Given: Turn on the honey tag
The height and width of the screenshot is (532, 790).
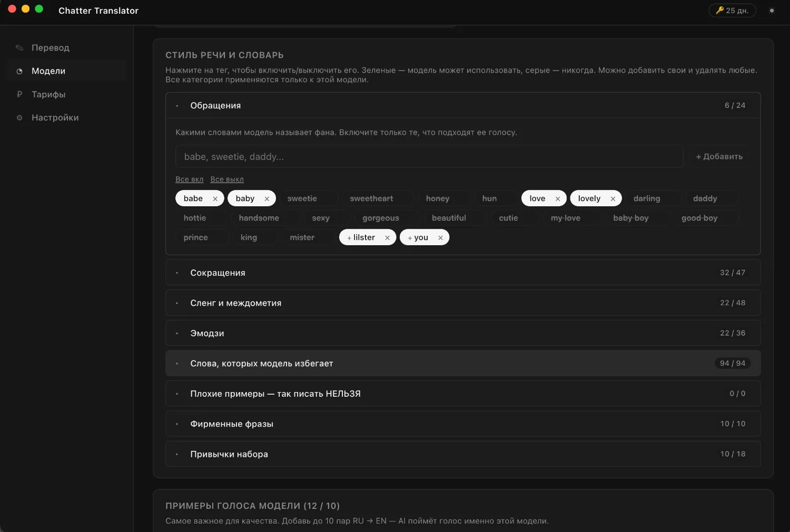Looking at the screenshot, I should pyautogui.click(x=443, y=198).
